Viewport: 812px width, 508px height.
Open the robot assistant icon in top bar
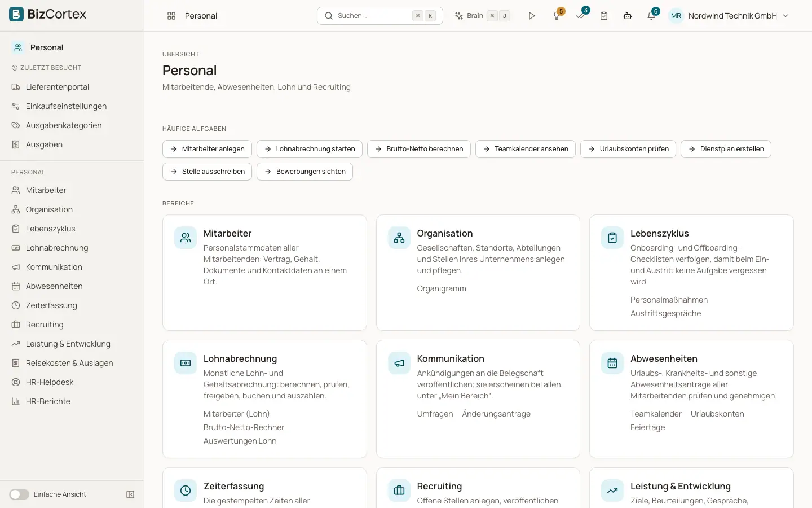coord(628,16)
